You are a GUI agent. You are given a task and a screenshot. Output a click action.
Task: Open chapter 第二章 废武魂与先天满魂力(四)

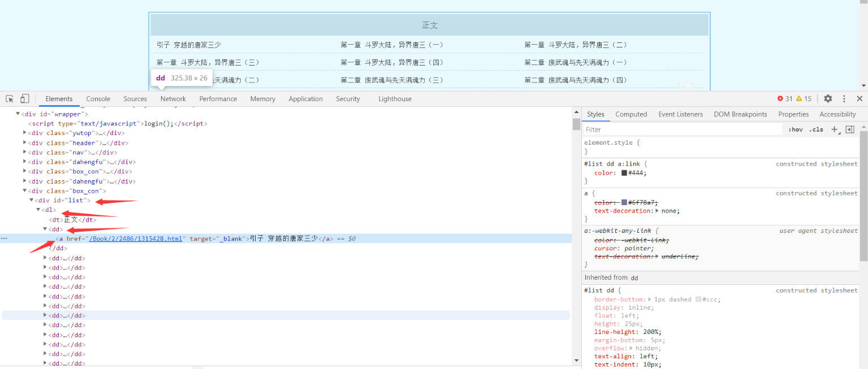tap(576, 80)
